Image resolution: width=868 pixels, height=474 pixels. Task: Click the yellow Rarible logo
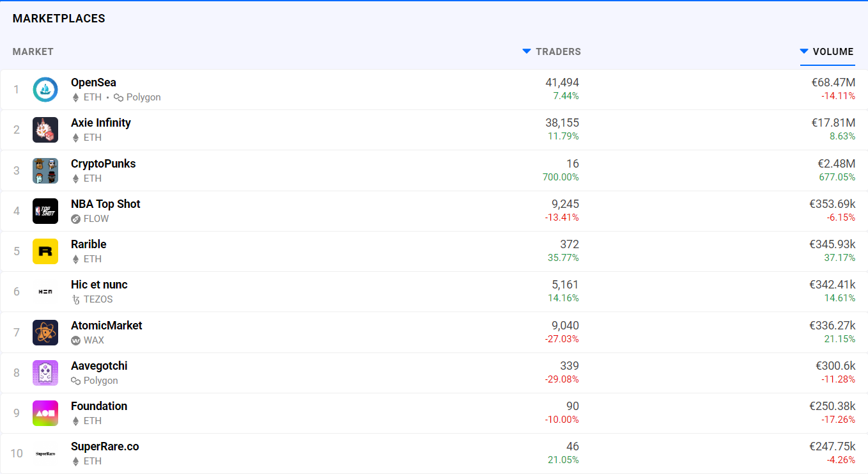pyautogui.click(x=45, y=251)
